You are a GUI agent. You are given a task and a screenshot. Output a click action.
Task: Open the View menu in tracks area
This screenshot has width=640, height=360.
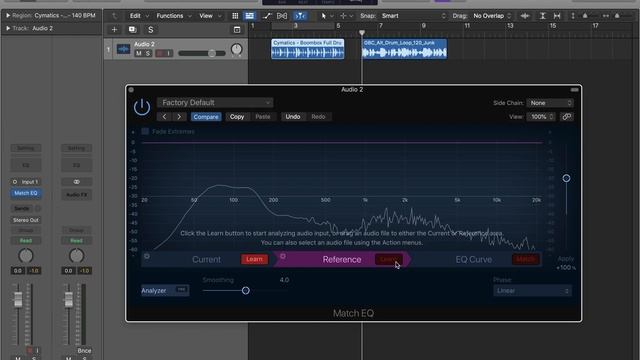tap(210, 16)
